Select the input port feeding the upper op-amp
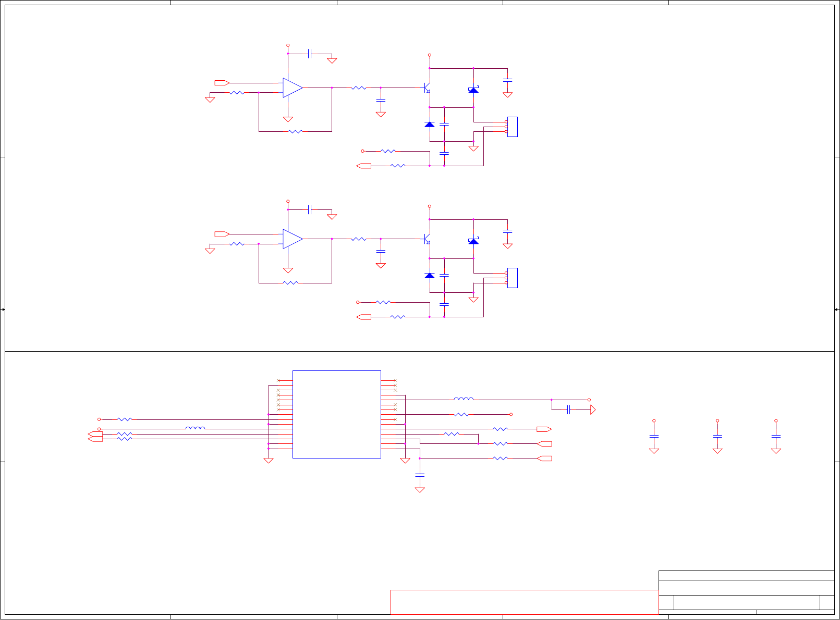840x620 pixels. [x=222, y=83]
